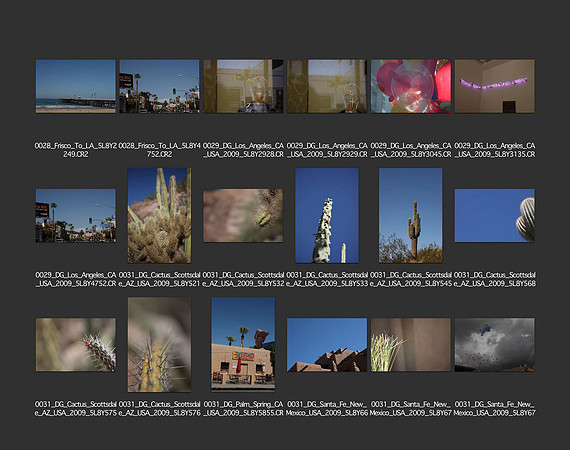Select the blue sky cactus edge thumbnail 5L8Y568
The width and height of the screenshot is (570, 450).
[x=494, y=216]
